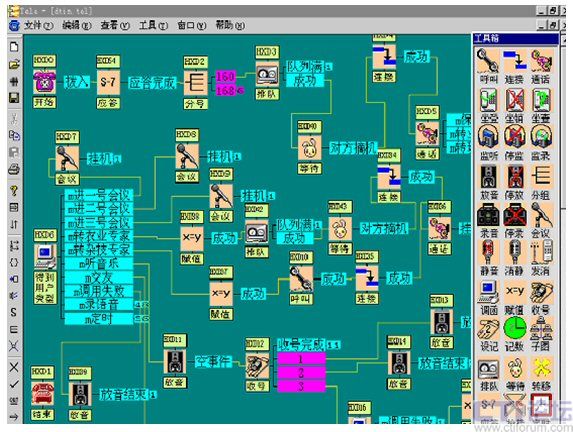Image resolution: width=573 pixels, height=432 pixels.
Task: Select the m听音乐 list entry
Action: coord(99,264)
